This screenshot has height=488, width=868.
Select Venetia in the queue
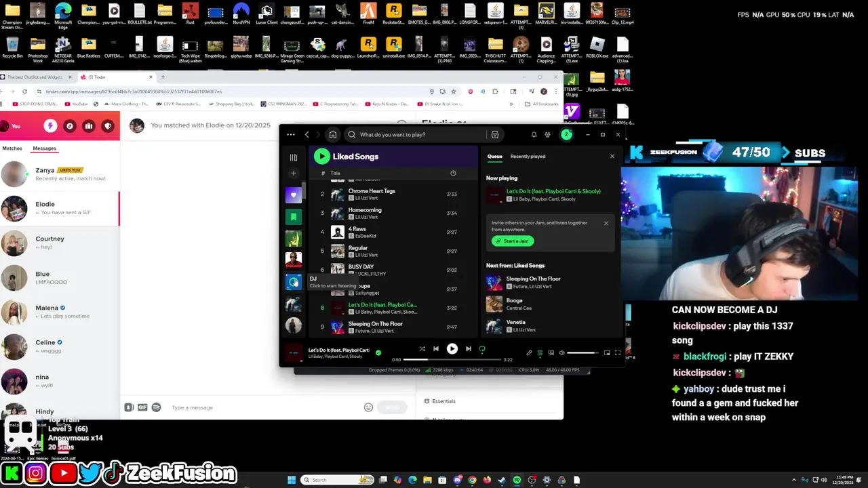(x=549, y=325)
